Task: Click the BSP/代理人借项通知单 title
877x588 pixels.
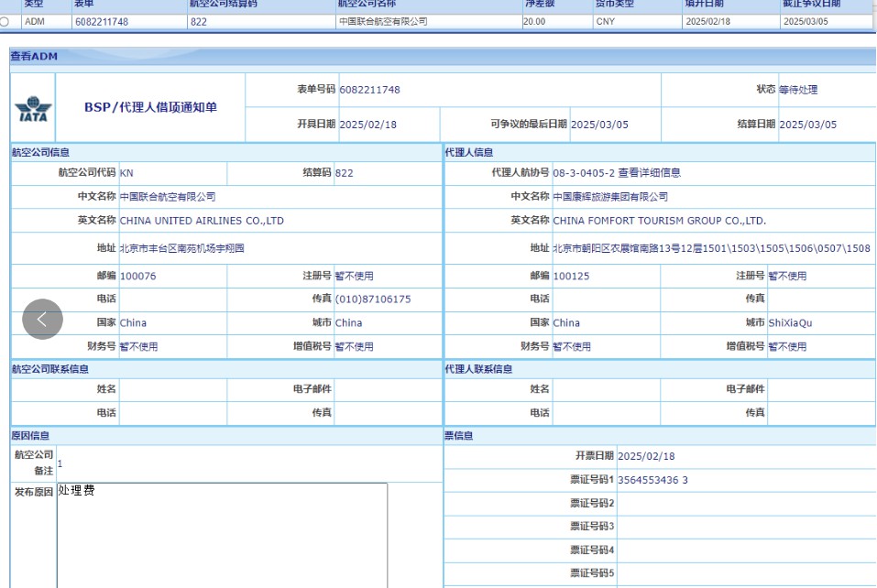Action: pos(150,107)
